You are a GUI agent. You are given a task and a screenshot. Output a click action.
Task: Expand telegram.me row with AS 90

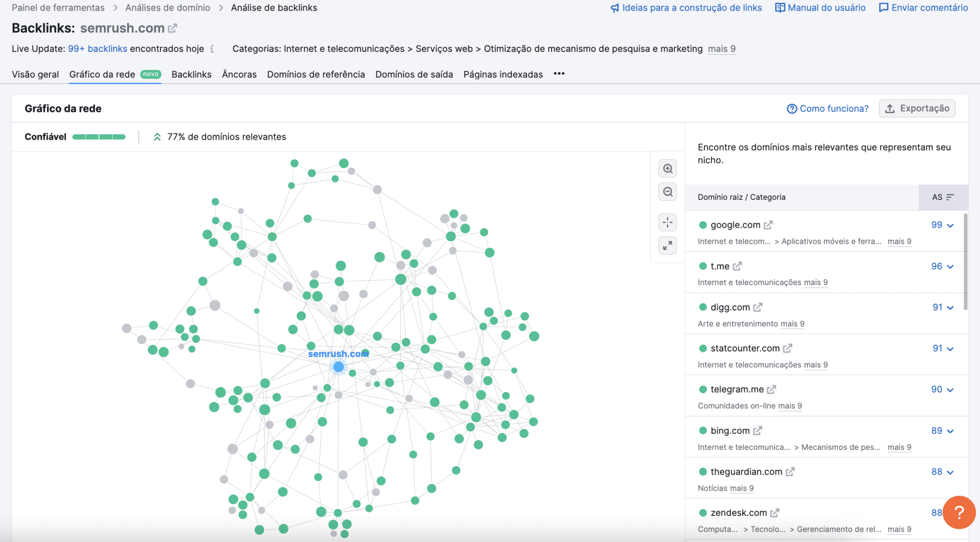(943, 389)
